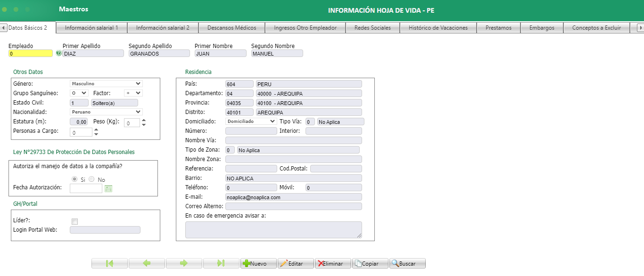644x276 pixels.
Task: Click the help icon next to Primer Apellido
Action: 59,53
